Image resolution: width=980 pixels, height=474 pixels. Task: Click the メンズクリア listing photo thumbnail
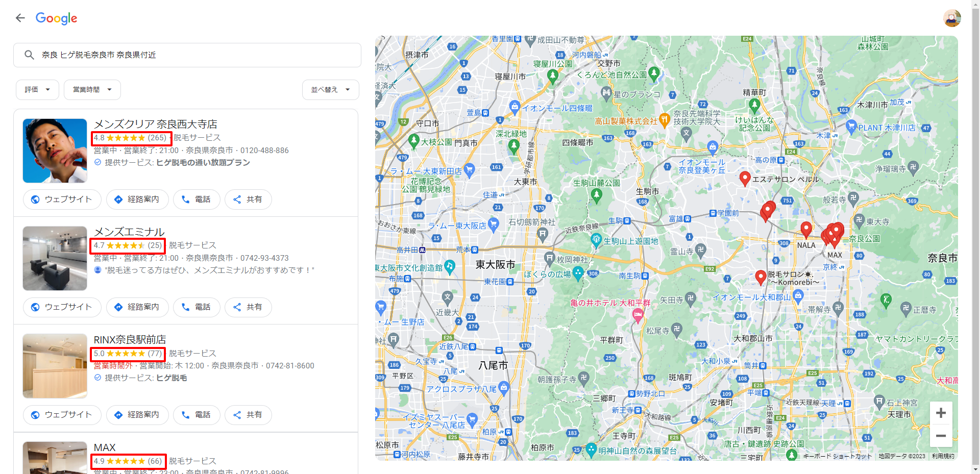[55, 151]
